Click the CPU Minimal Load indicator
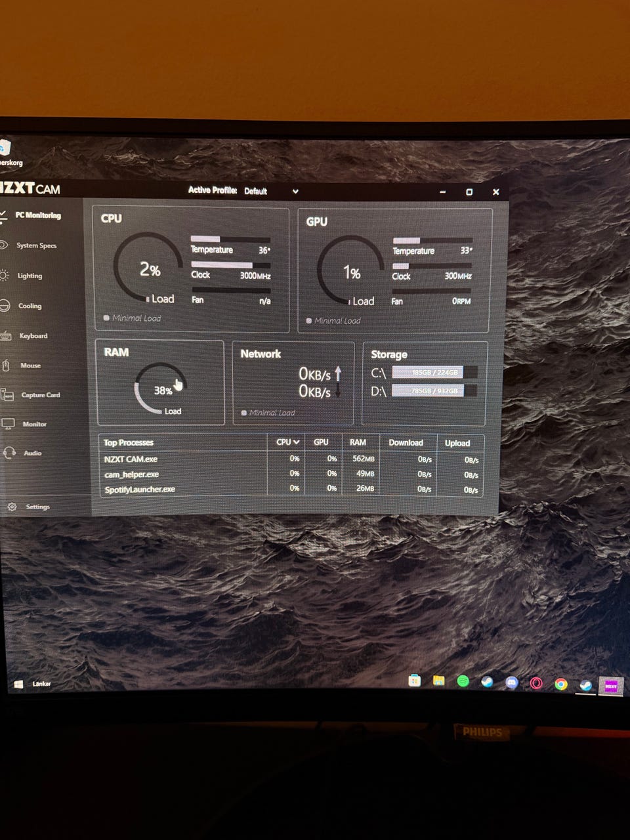 coord(132,318)
